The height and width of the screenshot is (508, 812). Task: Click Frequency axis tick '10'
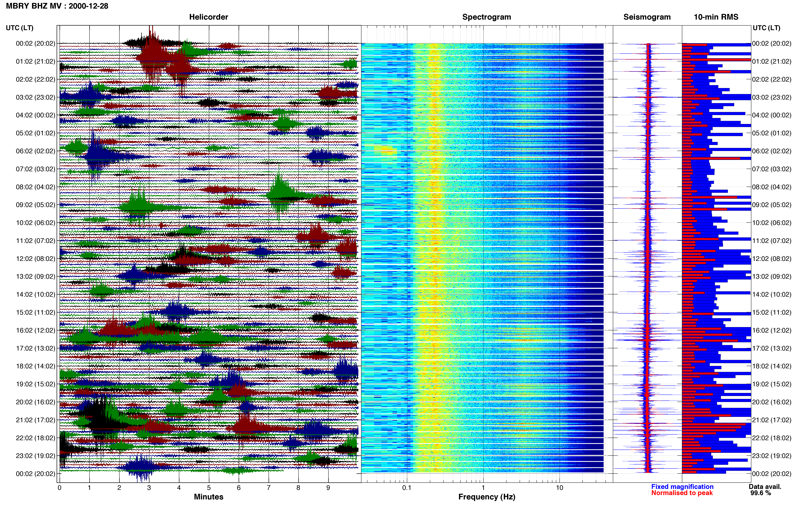pyautogui.click(x=559, y=488)
